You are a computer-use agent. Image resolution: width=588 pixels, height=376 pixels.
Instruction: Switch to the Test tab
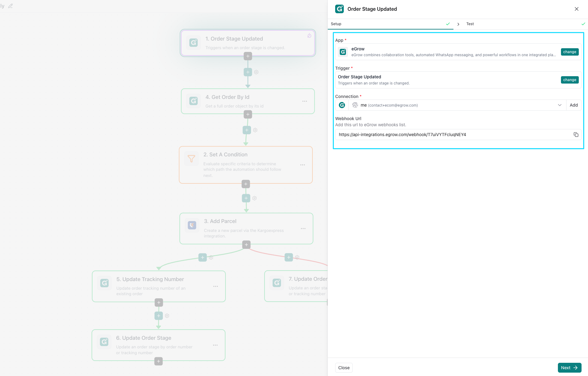point(525,24)
